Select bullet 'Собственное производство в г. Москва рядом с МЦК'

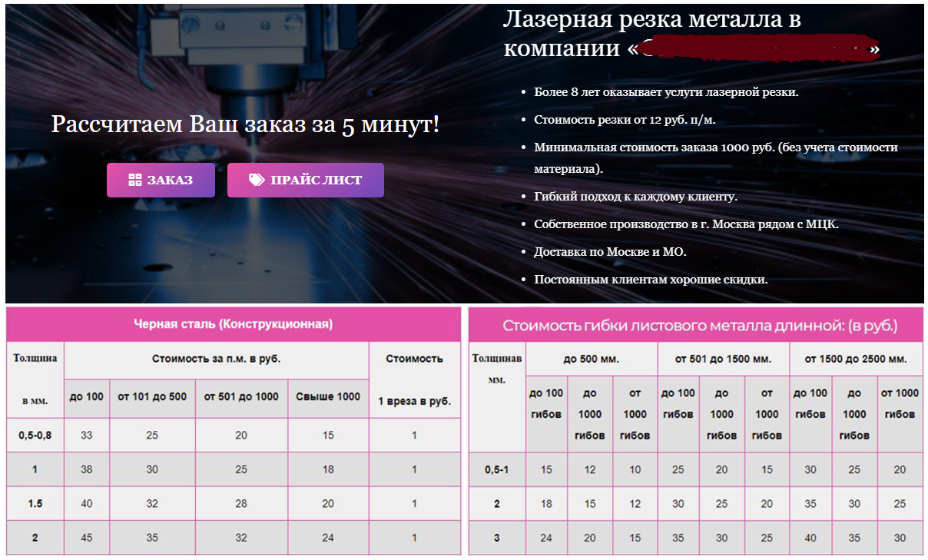point(687,224)
